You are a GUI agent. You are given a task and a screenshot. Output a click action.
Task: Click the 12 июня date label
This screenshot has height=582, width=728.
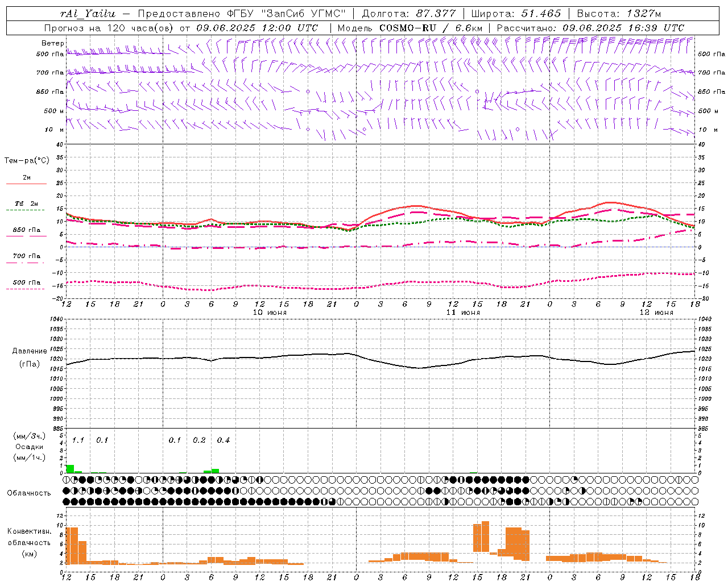click(x=656, y=313)
